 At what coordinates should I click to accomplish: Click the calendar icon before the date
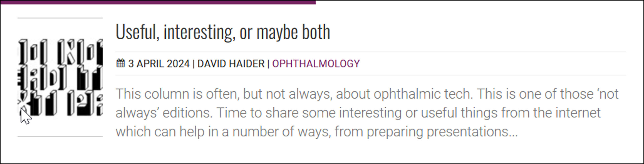pos(121,63)
